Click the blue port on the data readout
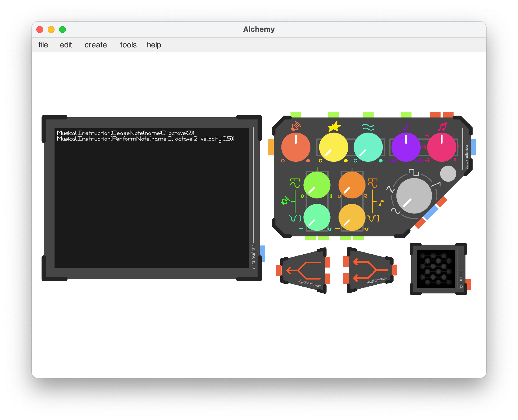Image resolution: width=518 pixels, height=420 pixels. point(263,253)
